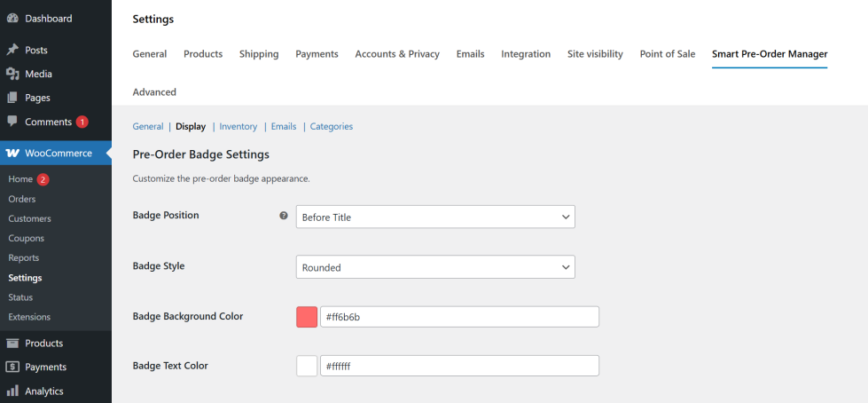Open the Badge Background Color swatch
Viewport: 868px width, 403px height.
tap(307, 317)
